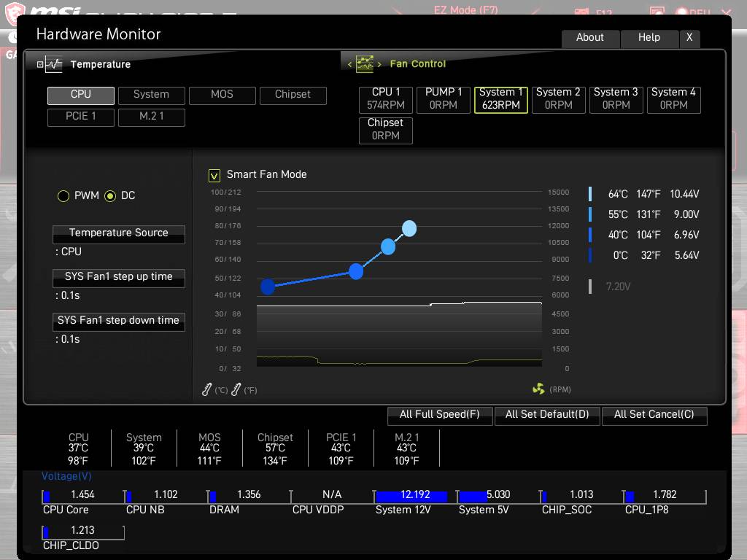Click the color marker beside 40°C legend

pyautogui.click(x=590, y=235)
